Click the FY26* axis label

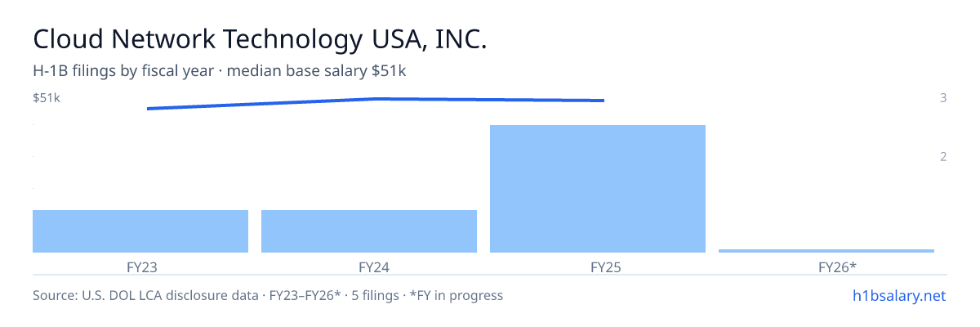(826, 267)
